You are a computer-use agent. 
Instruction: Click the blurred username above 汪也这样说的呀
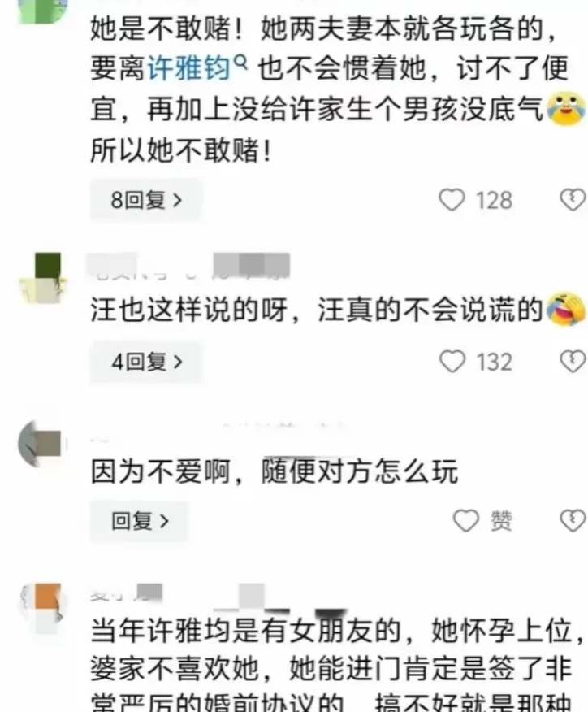pos(188,265)
